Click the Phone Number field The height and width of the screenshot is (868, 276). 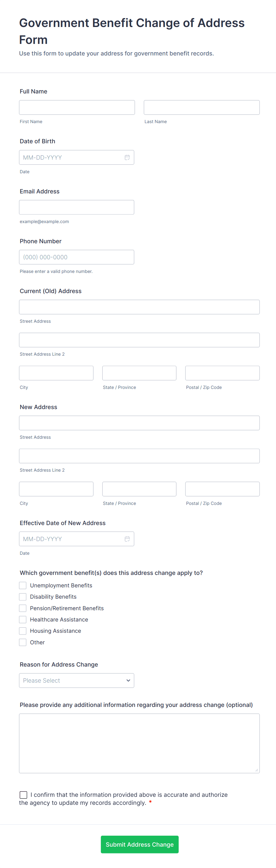[x=77, y=257]
